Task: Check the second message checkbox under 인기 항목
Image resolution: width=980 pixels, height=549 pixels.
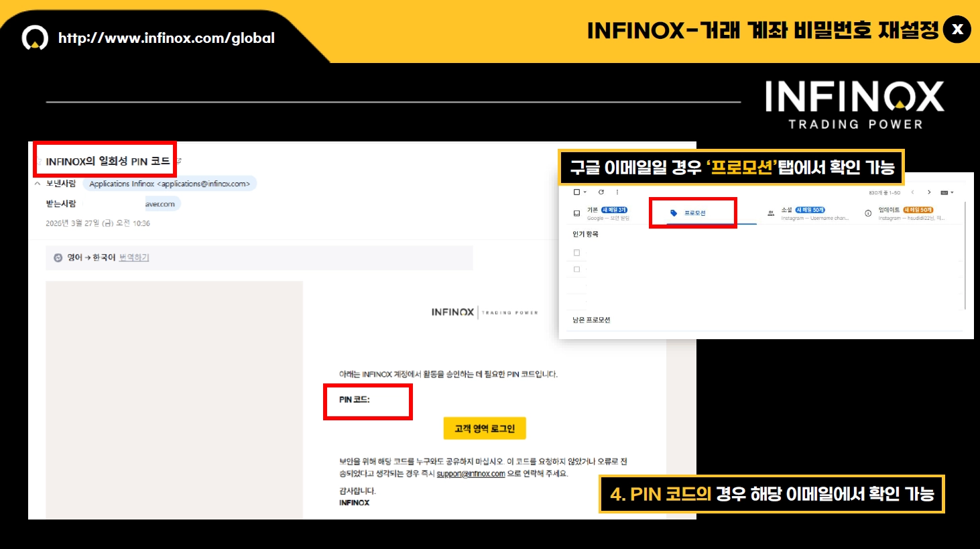Action: tap(576, 269)
